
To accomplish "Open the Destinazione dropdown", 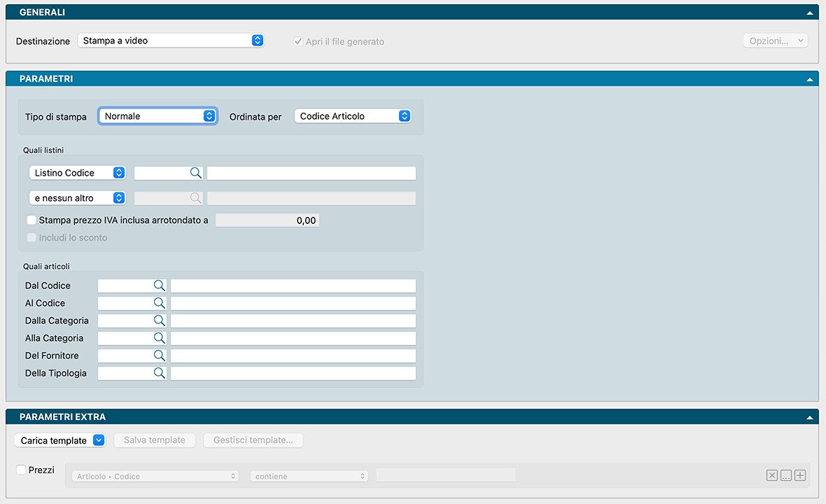I will pyautogui.click(x=171, y=41).
